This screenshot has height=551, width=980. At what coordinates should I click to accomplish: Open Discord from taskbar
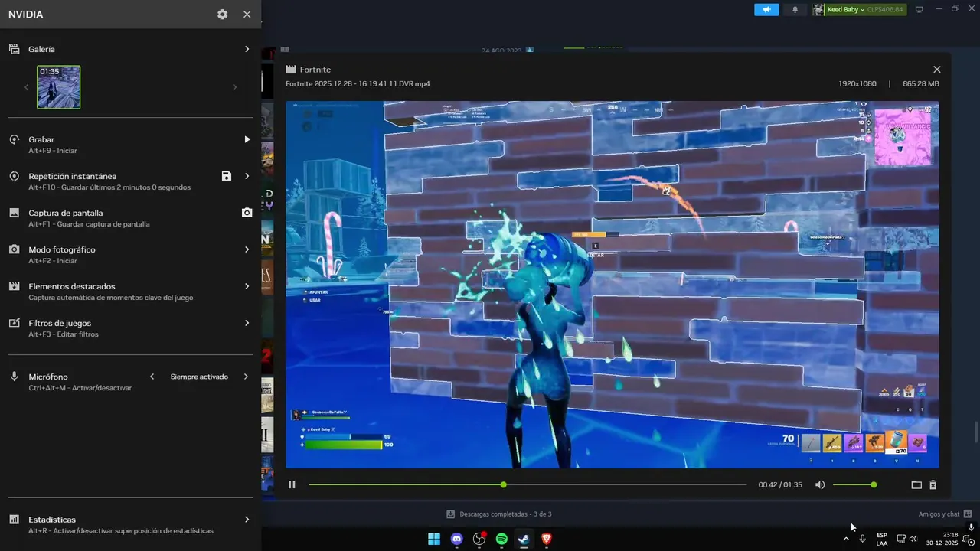coord(457,539)
